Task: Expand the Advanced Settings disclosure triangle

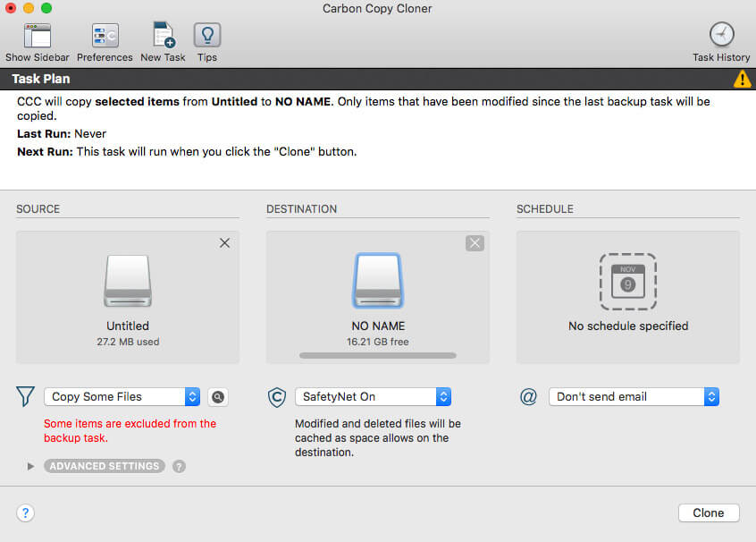Action: click(x=31, y=466)
